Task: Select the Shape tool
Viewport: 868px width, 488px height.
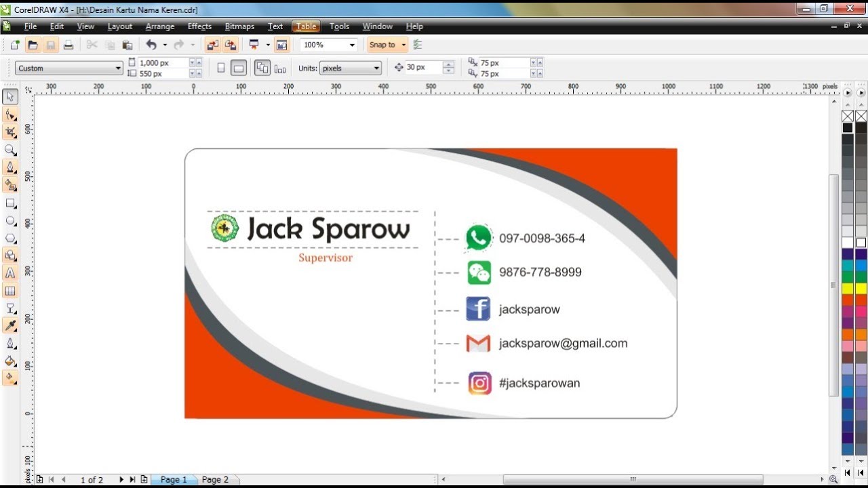Action: coord(10,115)
